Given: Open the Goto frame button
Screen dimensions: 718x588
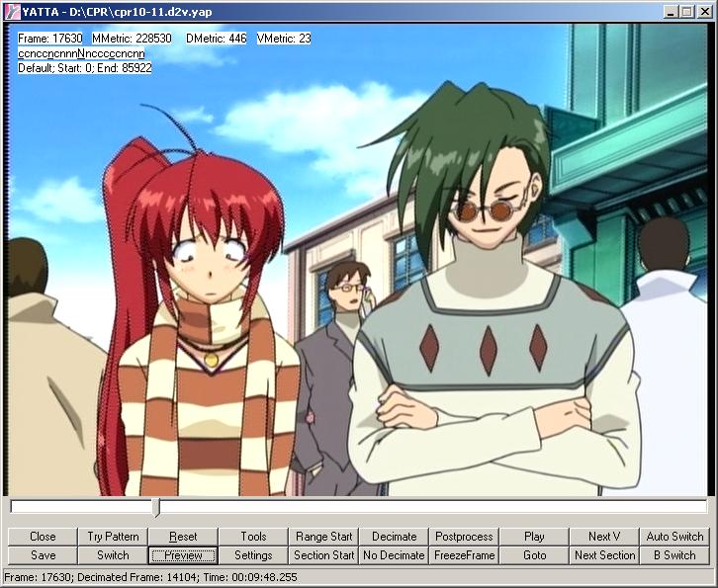Looking at the screenshot, I should pos(534,555).
